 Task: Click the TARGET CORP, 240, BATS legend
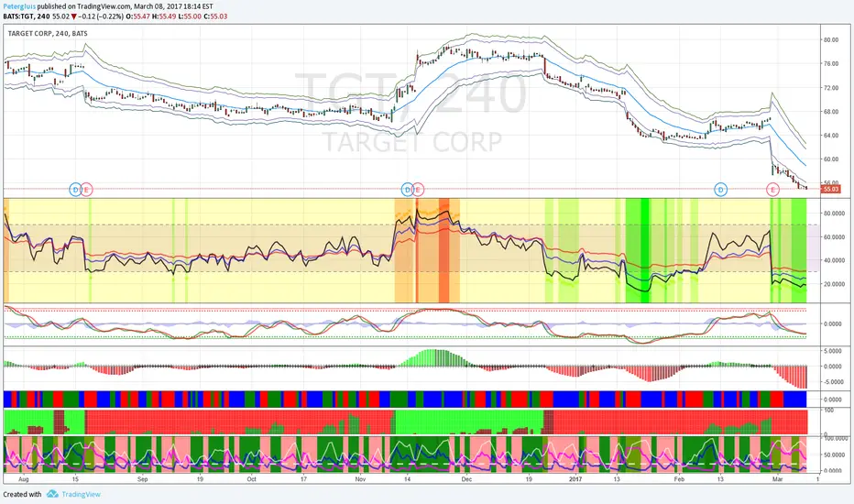click(x=48, y=33)
